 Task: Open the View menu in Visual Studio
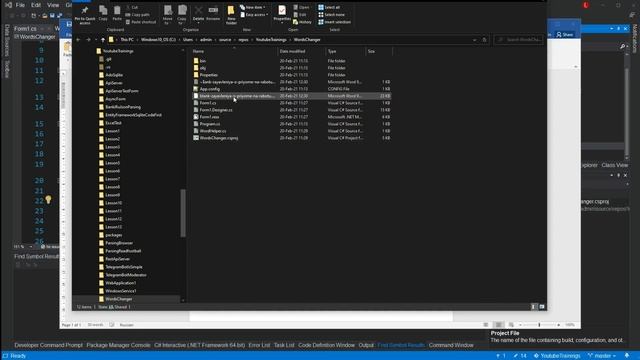point(53,5)
